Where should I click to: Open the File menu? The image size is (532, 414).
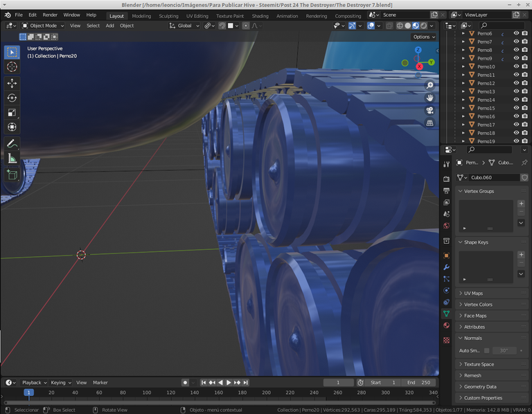point(19,15)
